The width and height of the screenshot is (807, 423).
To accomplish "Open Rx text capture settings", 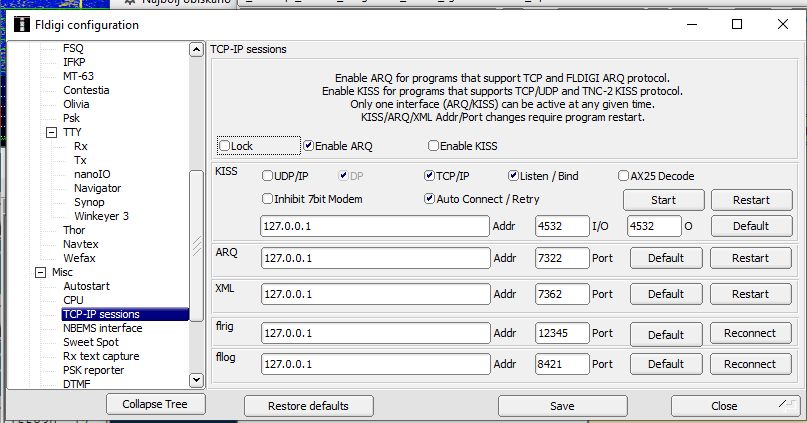I will click(x=101, y=356).
